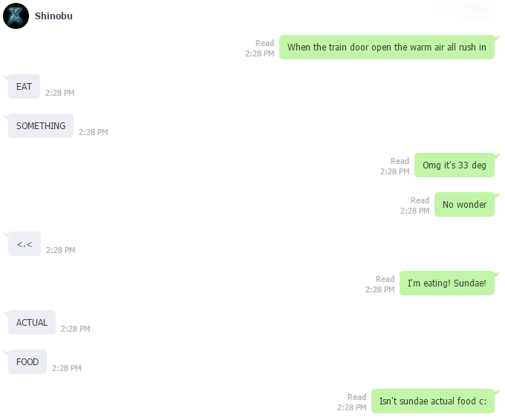
Task: Open Shinobu's profile avatar
Action: [x=16, y=16]
